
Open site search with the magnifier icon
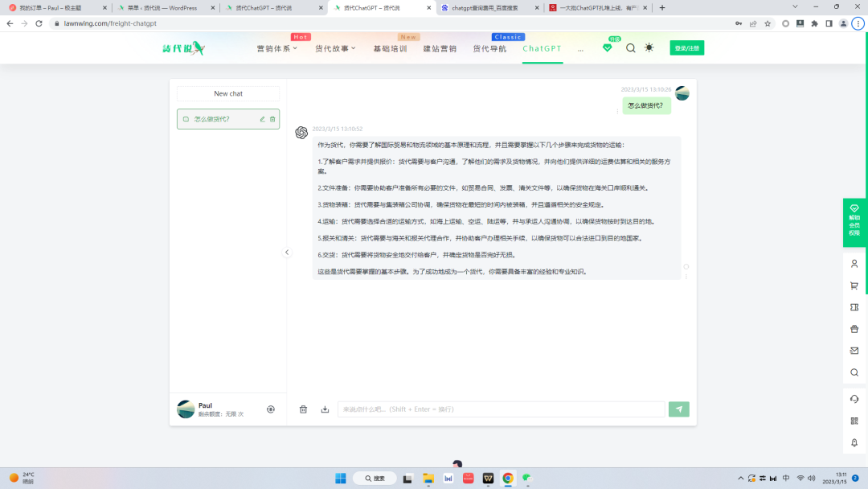coord(630,47)
